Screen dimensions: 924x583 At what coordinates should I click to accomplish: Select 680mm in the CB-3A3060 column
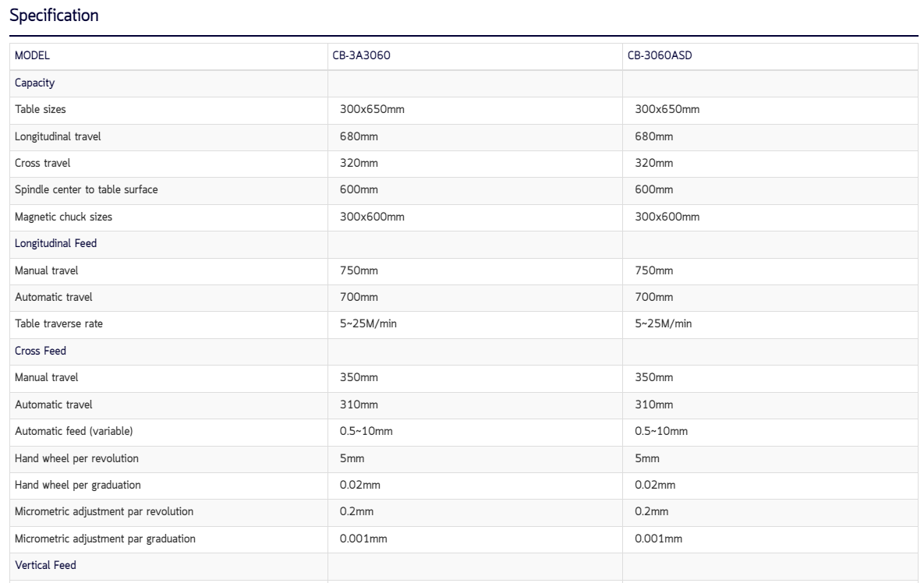click(359, 136)
